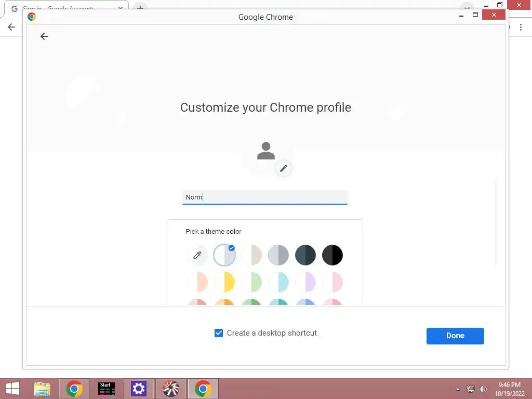Open the colorful pinwheel taskbar app
The width and height of the screenshot is (532, 399).
(x=170, y=389)
